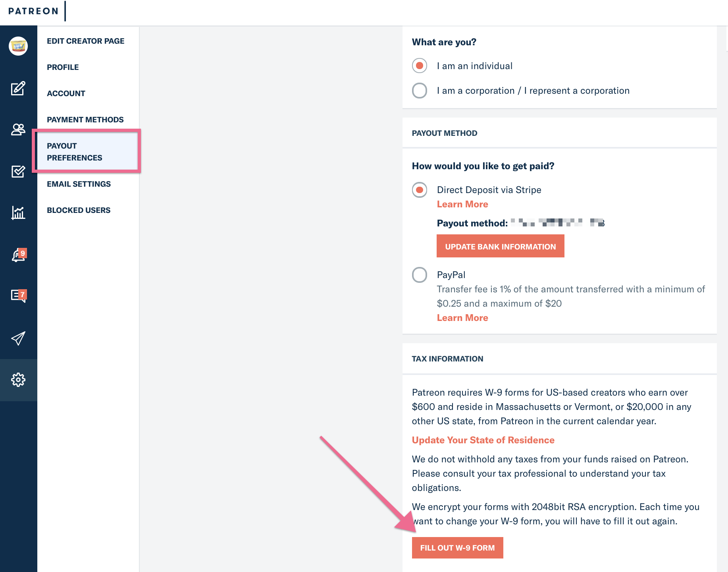Select Direct Deposit via Stripe
Viewport: 728px width, 572px height.
click(x=420, y=190)
